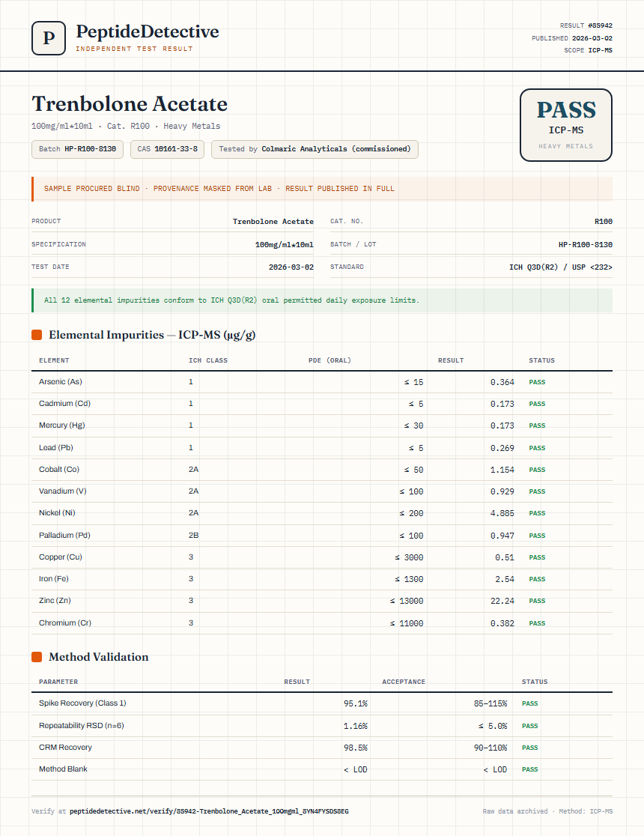This screenshot has height=836, width=644.
Task: Click the TEST DATE value 2026-03-02
Action: click(x=291, y=267)
